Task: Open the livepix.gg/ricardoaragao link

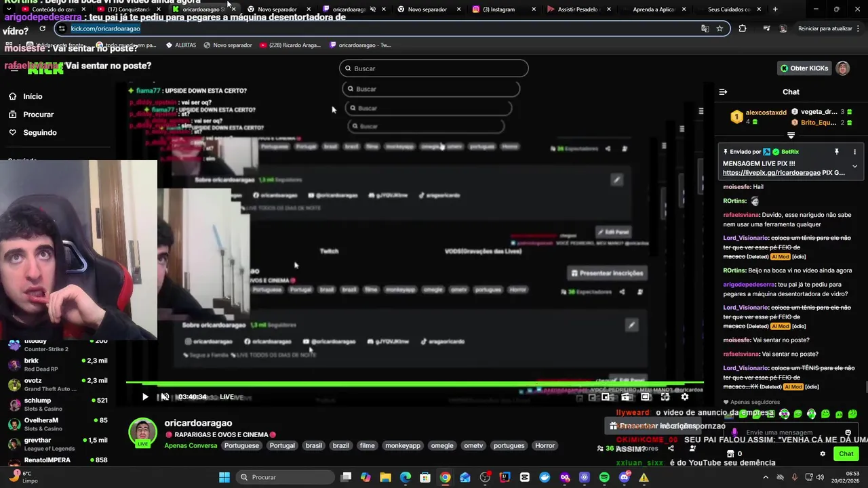Action: pos(771,173)
